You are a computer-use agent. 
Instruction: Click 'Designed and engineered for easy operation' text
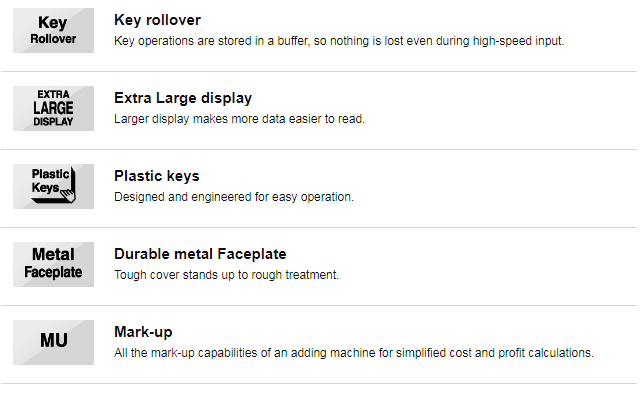click(234, 197)
